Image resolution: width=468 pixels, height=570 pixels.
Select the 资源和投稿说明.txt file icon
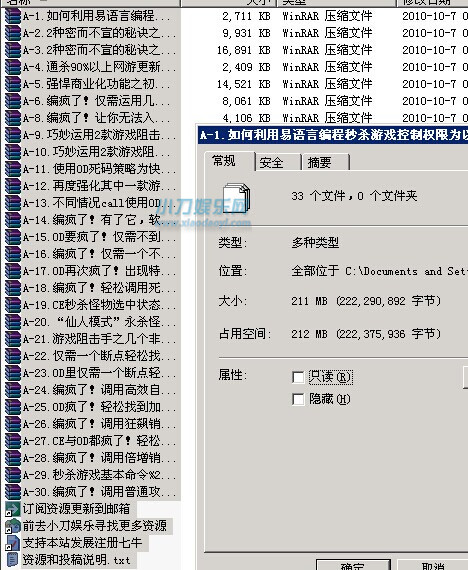[12, 559]
